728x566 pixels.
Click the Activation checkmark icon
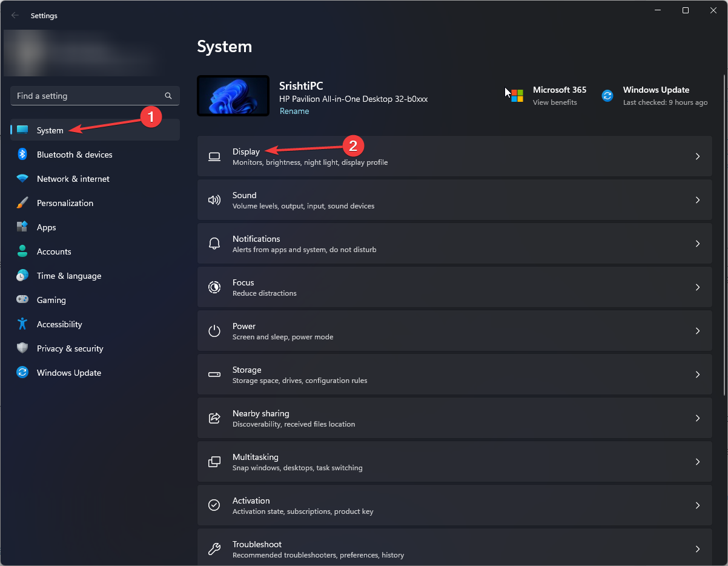tap(214, 505)
